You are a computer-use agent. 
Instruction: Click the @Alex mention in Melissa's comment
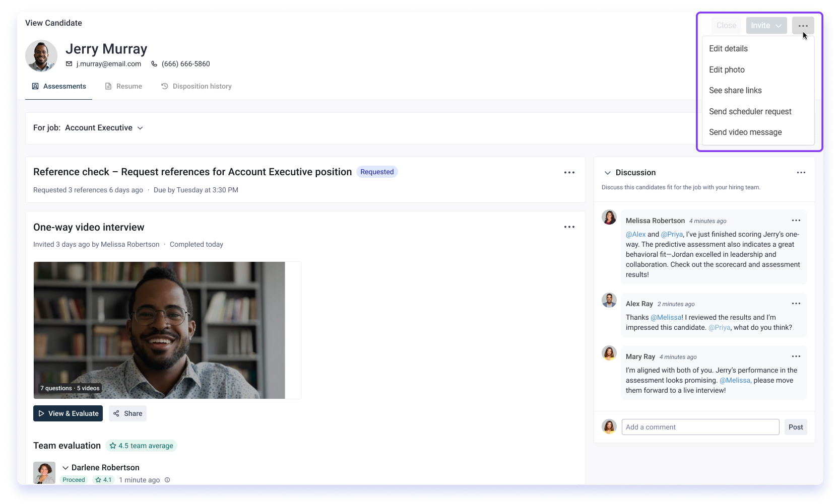click(x=635, y=234)
